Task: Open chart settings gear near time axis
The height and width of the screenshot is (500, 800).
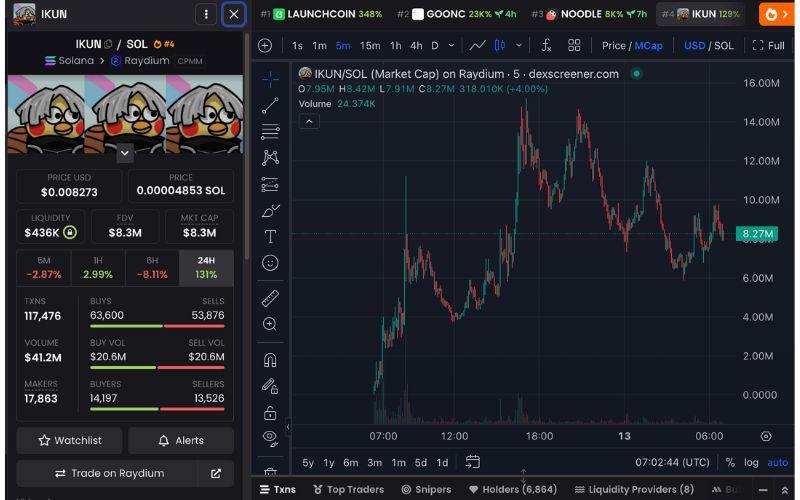Action: click(766, 436)
